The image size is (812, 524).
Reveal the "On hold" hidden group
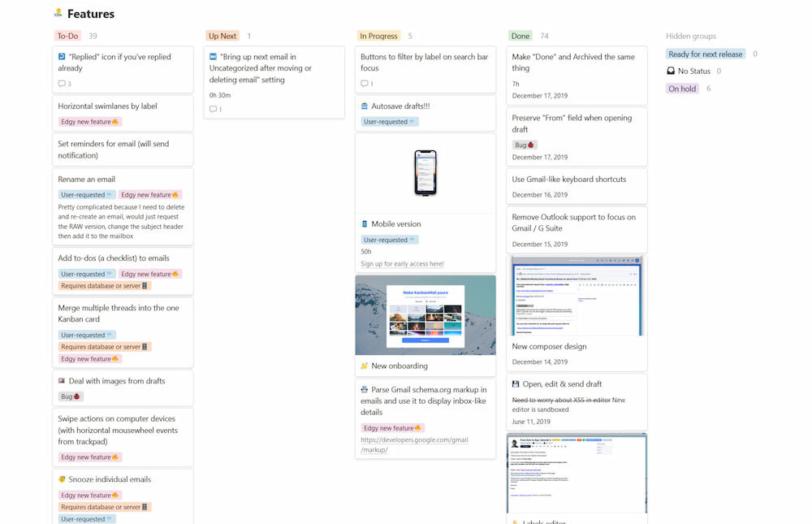[682, 88]
